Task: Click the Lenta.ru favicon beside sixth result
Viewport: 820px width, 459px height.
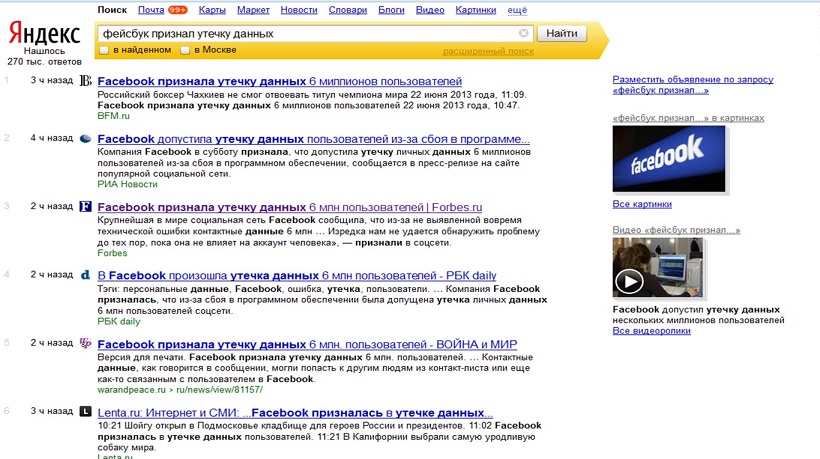Action: 85,411
